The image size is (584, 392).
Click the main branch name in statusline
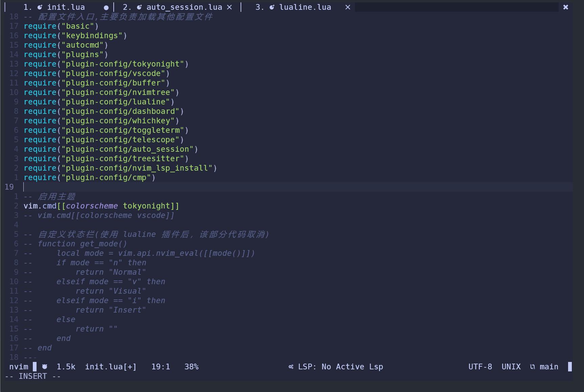coord(549,367)
